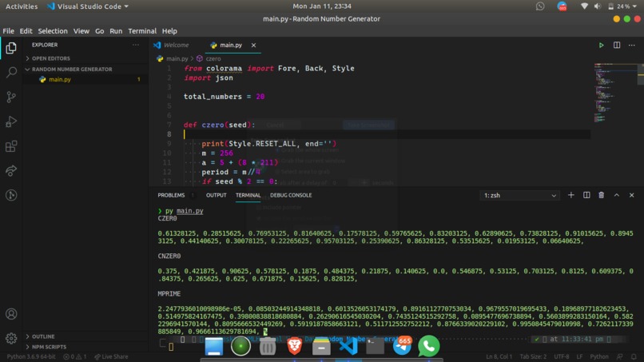Close the main.py editor tab
The height and width of the screenshot is (362, 644).
(x=253, y=46)
